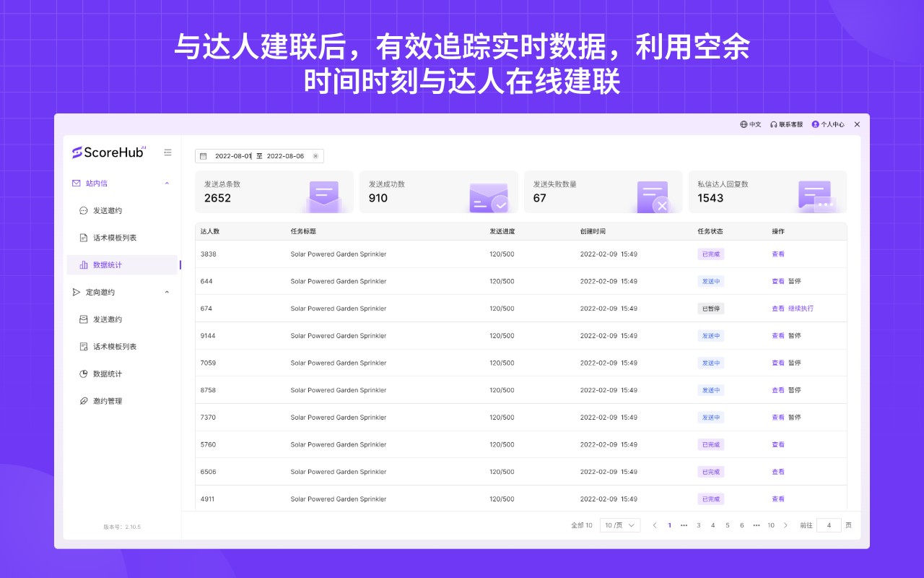Open the 10/页 page size dropdown

pos(620,525)
